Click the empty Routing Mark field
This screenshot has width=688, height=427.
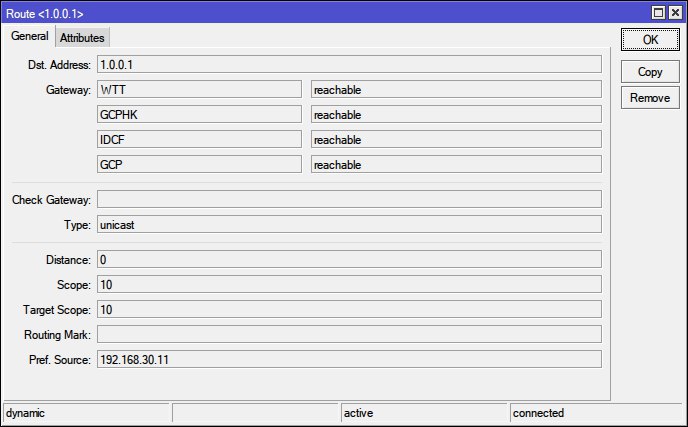click(x=348, y=334)
